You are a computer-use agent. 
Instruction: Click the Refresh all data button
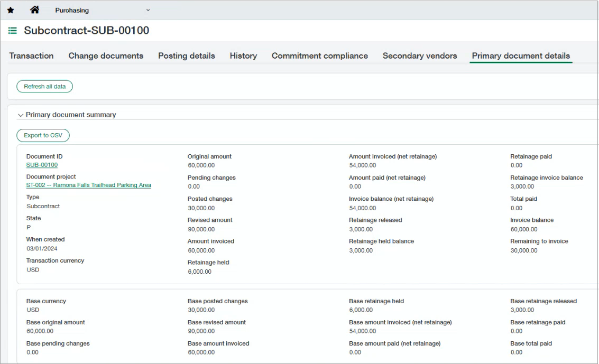pyautogui.click(x=44, y=86)
